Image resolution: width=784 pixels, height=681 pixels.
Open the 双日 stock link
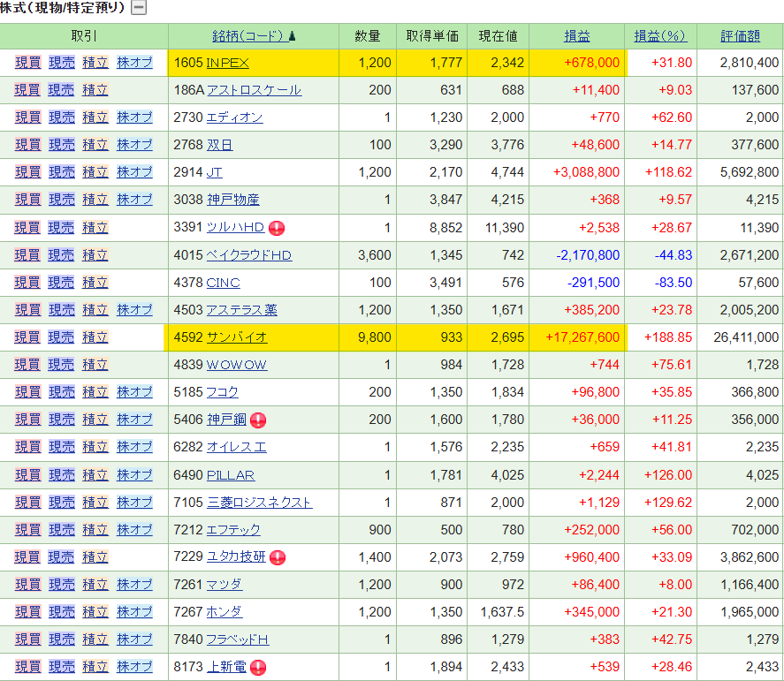(x=219, y=145)
